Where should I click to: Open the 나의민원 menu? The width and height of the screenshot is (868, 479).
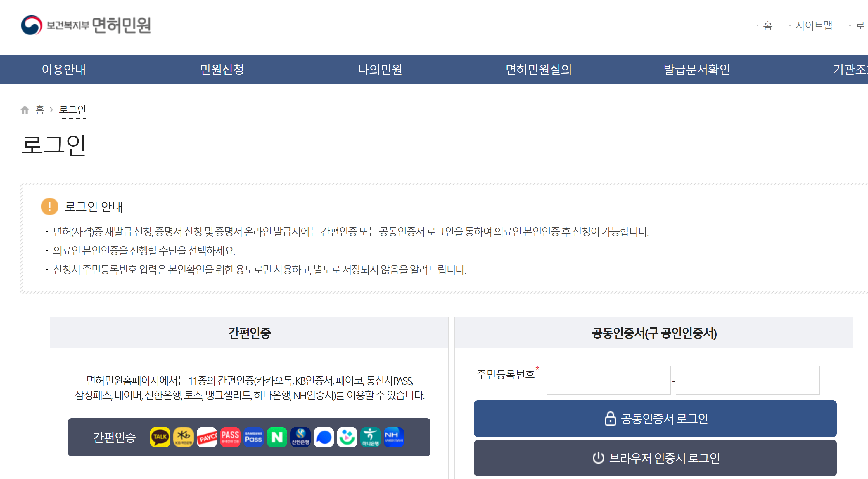(x=380, y=70)
